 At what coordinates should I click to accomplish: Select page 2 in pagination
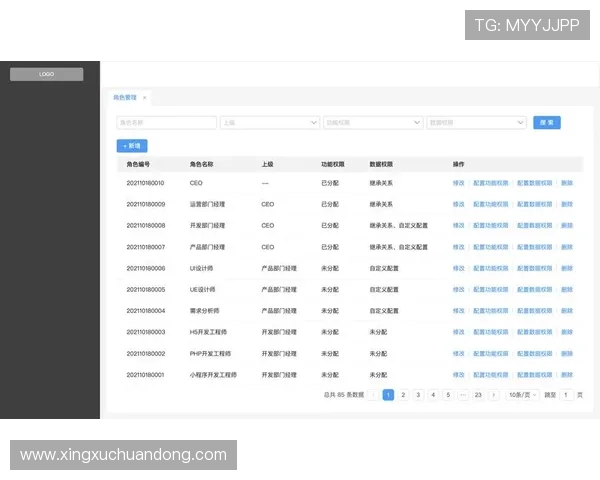tap(403, 395)
